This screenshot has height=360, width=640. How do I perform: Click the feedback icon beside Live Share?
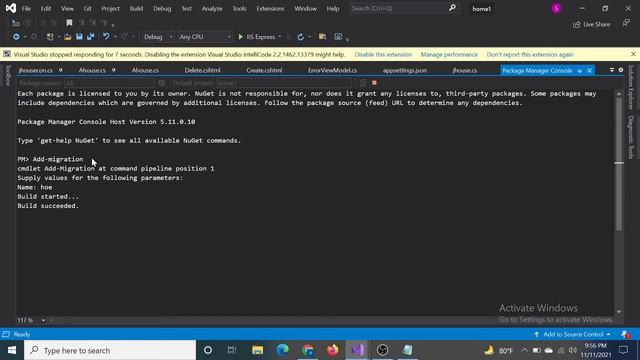click(x=626, y=23)
